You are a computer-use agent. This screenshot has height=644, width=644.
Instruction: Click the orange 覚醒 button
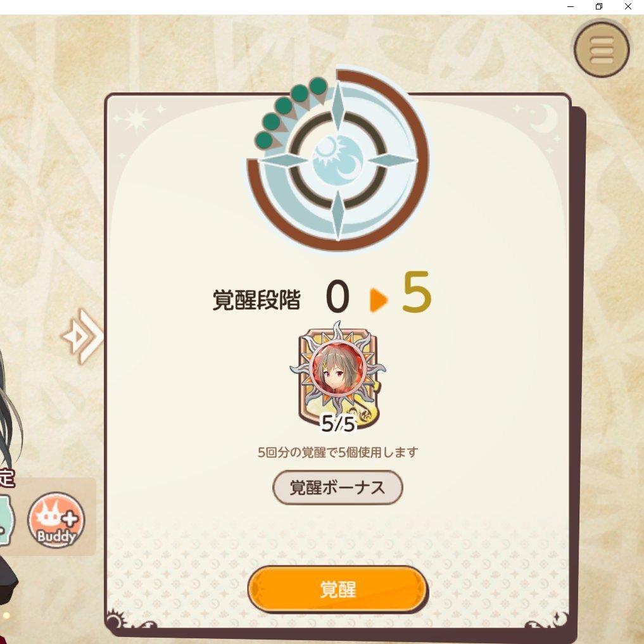click(x=338, y=588)
